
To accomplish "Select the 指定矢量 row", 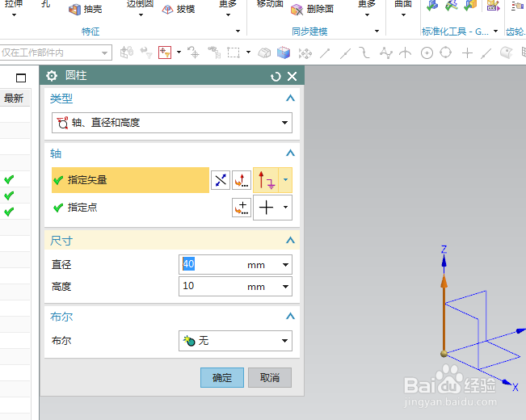I will tap(130, 180).
